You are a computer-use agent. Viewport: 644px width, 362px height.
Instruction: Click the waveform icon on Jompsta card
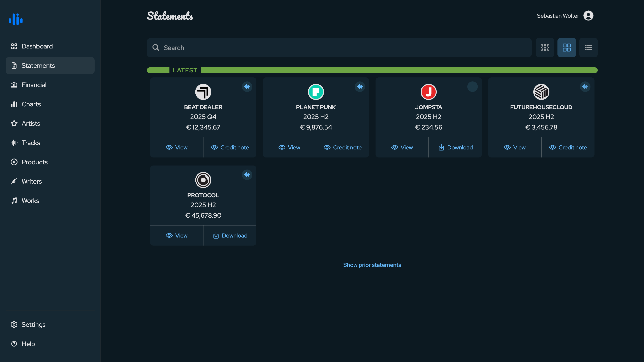click(473, 87)
